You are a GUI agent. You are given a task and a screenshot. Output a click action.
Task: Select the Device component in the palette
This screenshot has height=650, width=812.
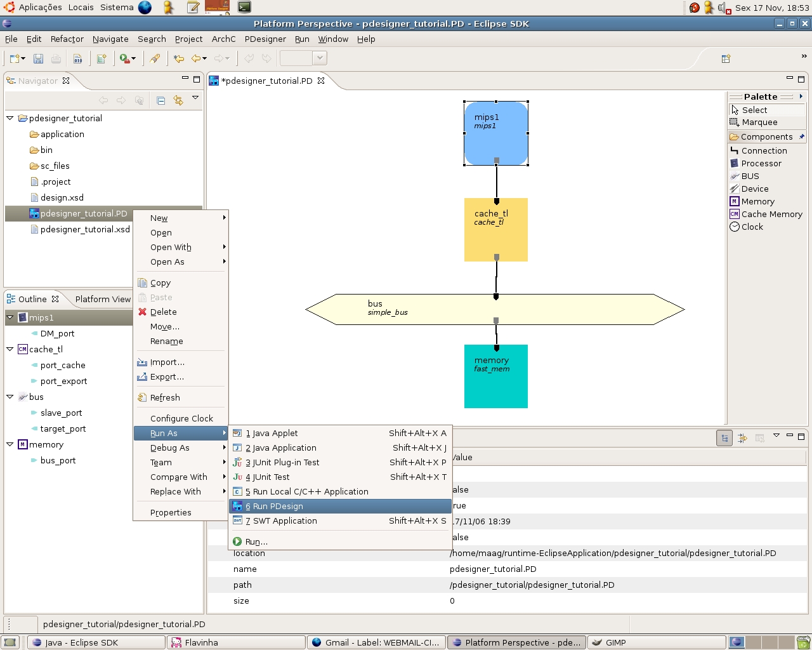point(749,189)
